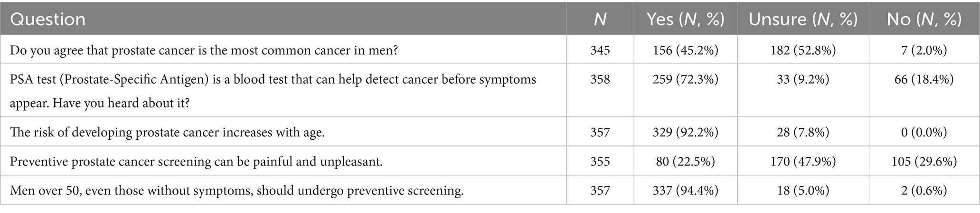
Task: Click the N value 358
Action: coord(600,79)
